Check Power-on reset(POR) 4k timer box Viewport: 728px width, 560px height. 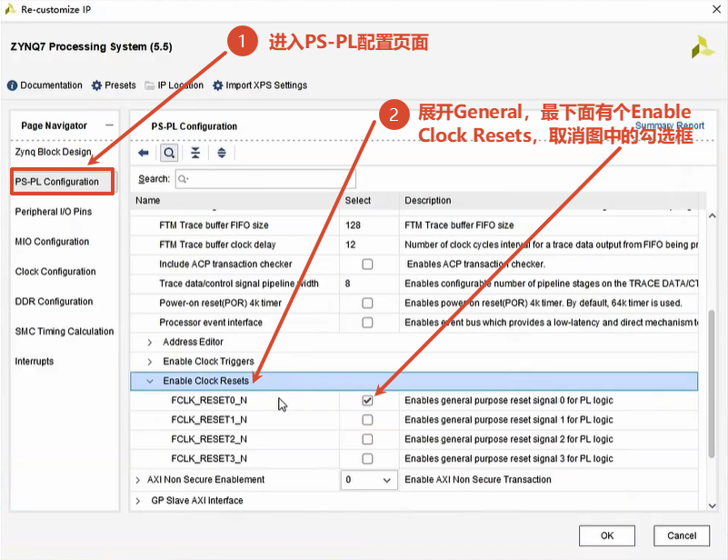click(x=367, y=304)
